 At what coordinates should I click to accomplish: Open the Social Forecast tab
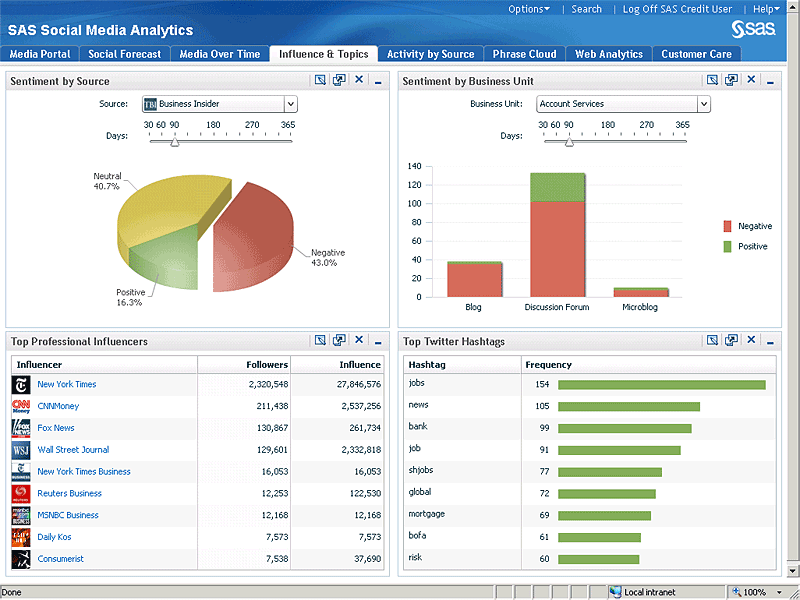click(x=124, y=54)
